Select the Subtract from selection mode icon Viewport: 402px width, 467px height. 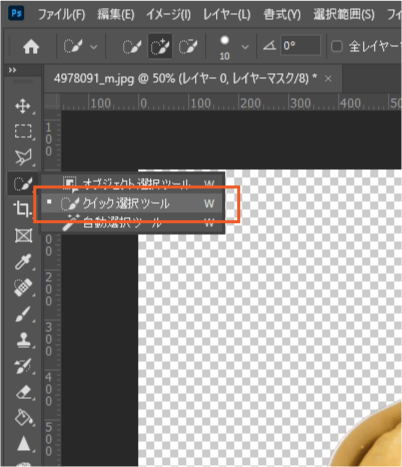[x=188, y=46]
